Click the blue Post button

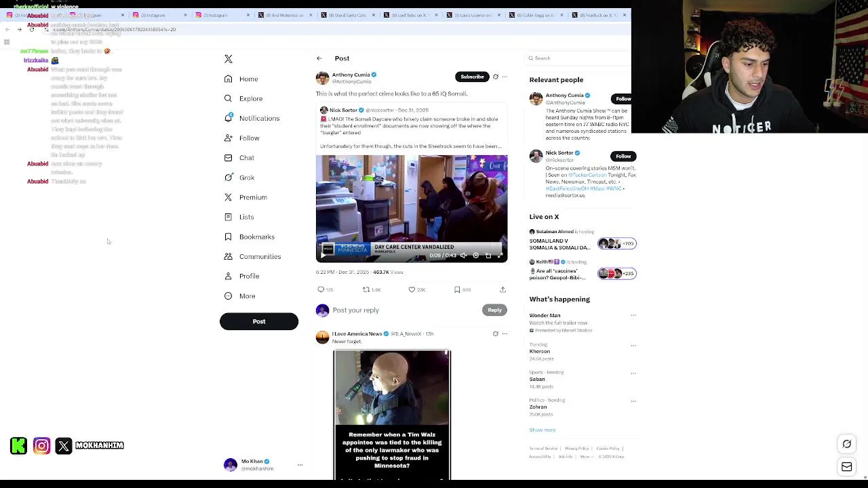coord(259,322)
